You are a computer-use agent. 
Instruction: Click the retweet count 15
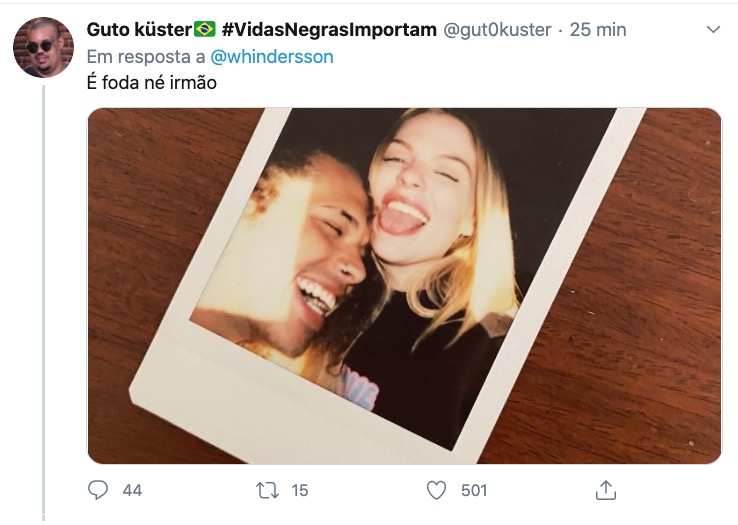click(299, 490)
